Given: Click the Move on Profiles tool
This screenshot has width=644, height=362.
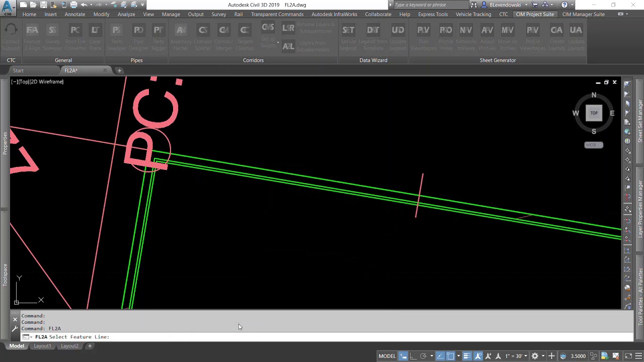Looking at the screenshot, I should tap(507, 38).
